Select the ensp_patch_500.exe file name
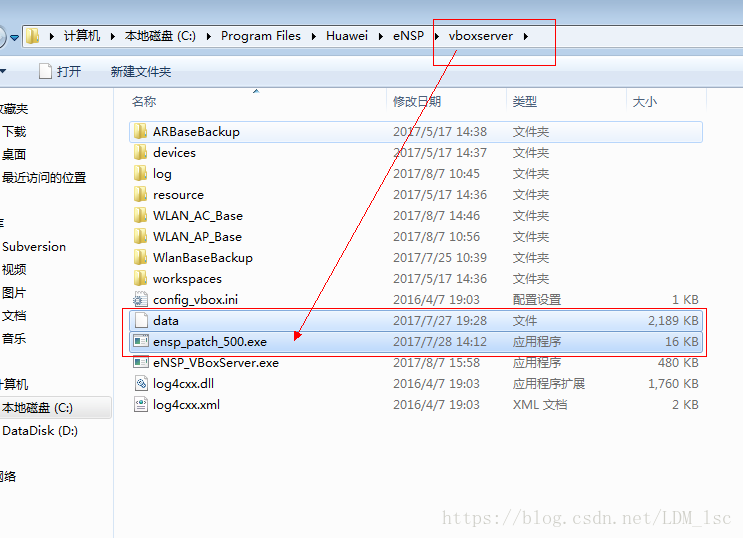This screenshot has height=538, width=743. click(x=210, y=341)
